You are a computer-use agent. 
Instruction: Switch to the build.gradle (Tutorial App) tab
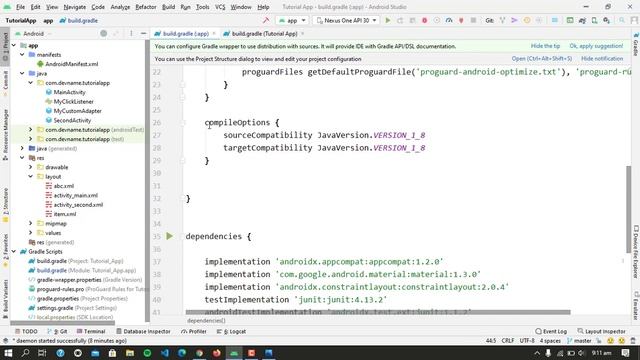(x=264, y=33)
